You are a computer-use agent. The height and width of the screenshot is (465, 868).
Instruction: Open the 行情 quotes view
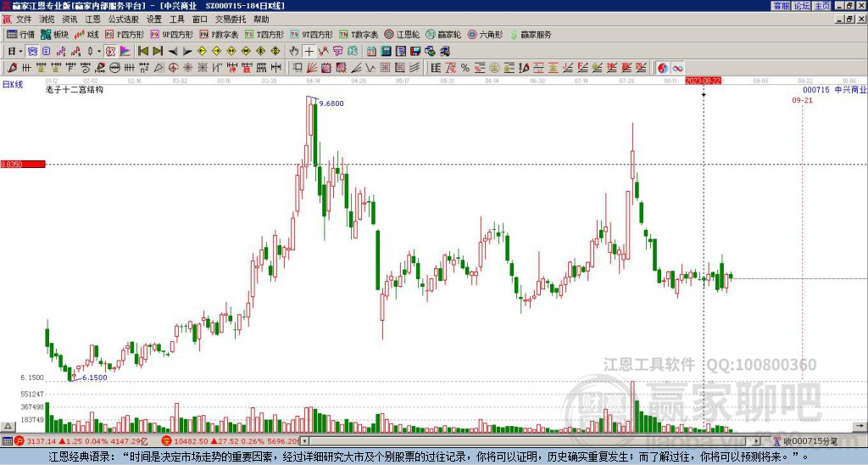pos(20,34)
